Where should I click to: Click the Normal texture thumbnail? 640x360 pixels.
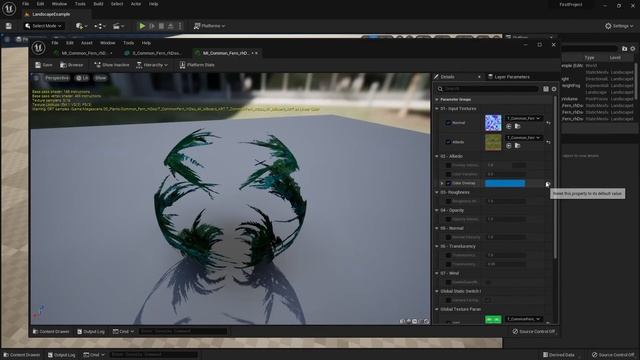[x=493, y=123]
